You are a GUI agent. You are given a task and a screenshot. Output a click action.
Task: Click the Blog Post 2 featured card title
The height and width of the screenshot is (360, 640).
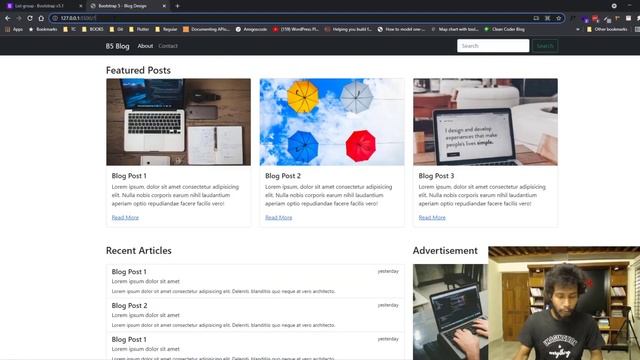283,176
